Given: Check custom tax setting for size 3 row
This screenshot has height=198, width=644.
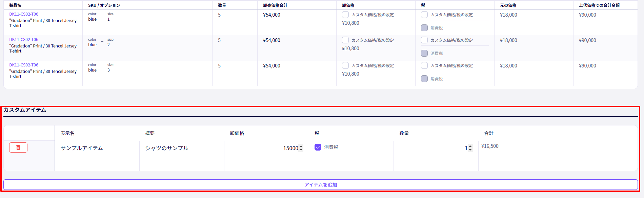Looking at the screenshot, I should coord(424,65).
